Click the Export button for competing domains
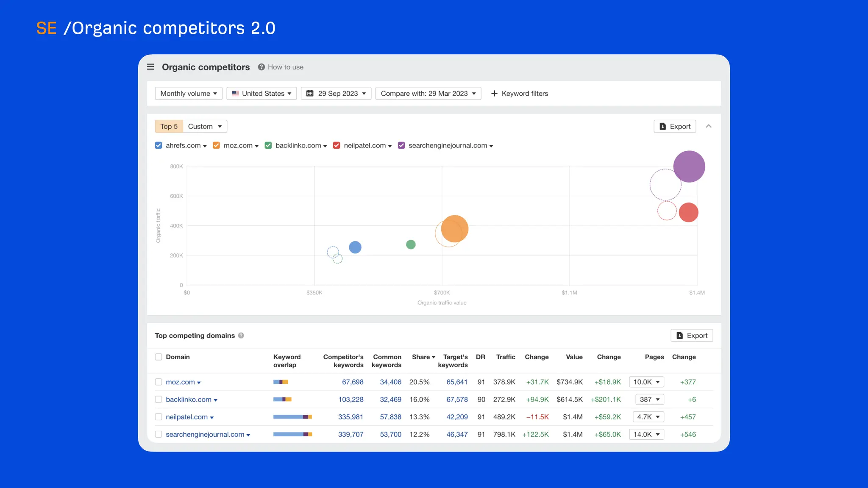Screen dimensions: 868x488 (692, 335)
